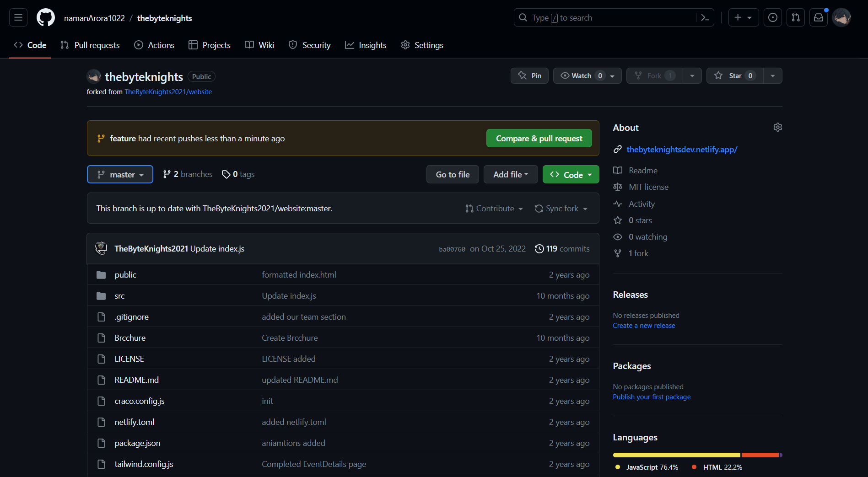The image size is (868, 477).
Task: Open your notifications inbox
Action: (x=818, y=17)
